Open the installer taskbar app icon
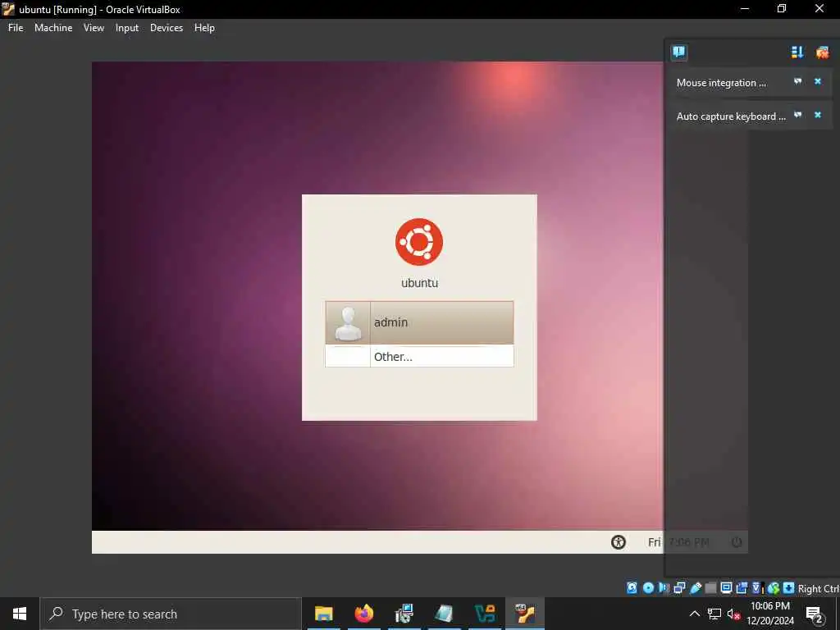The width and height of the screenshot is (840, 630). pyautogui.click(x=404, y=614)
